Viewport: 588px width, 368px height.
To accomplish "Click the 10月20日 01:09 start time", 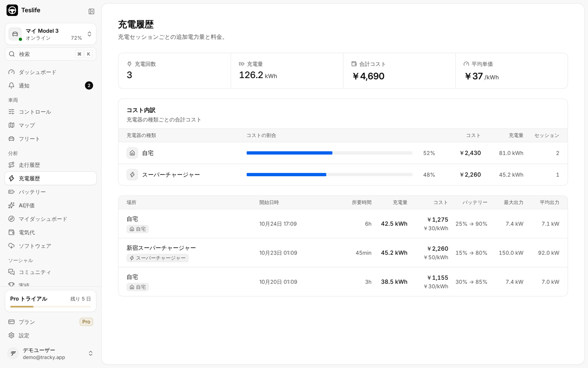I will pyautogui.click(x=278, y=282).
